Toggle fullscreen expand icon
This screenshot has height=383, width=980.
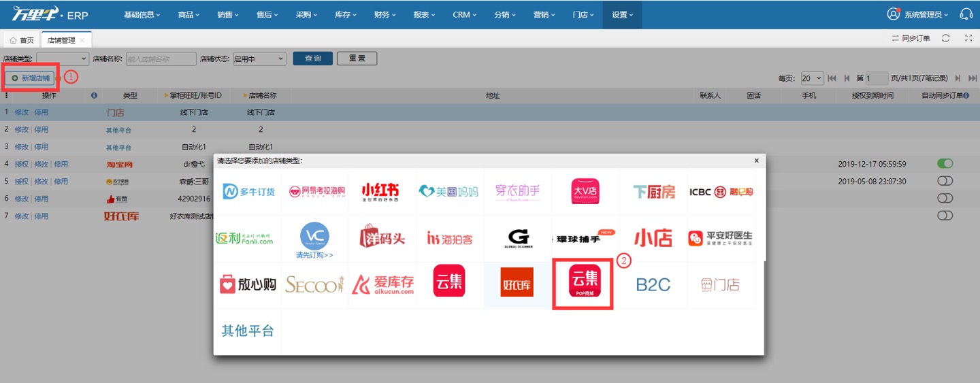[968, 38]
